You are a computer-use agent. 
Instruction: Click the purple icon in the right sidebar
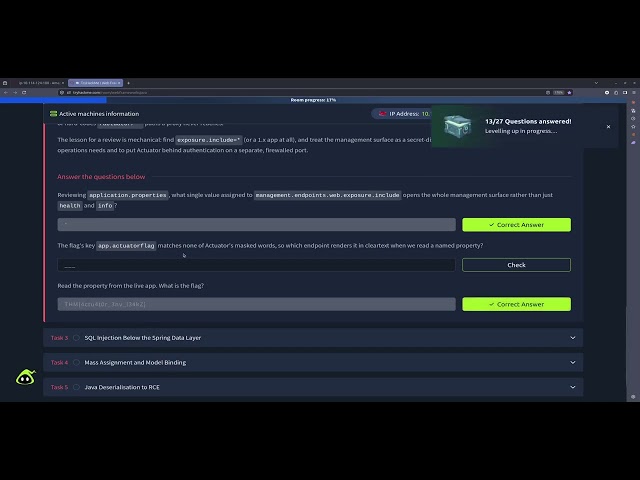[x=633, y=142]
